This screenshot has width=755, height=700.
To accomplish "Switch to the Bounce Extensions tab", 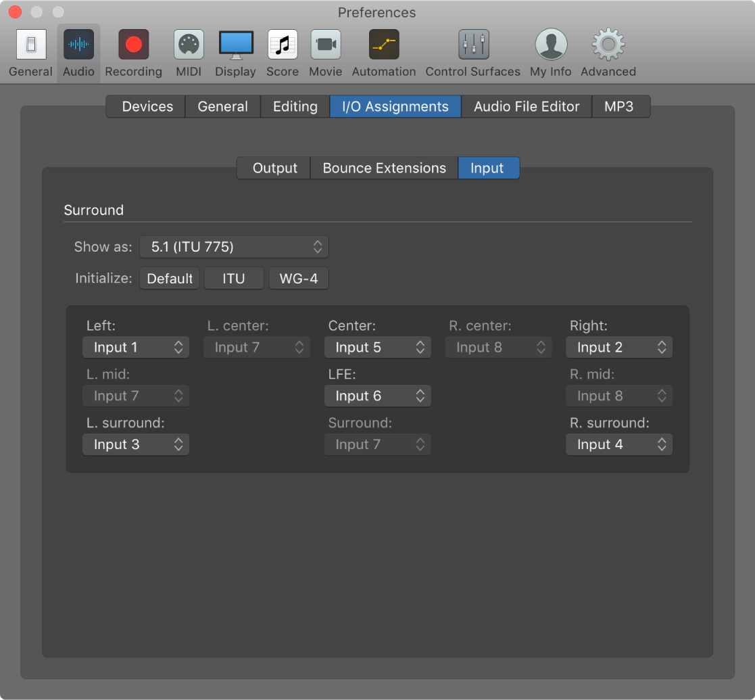I will (x=383, y=168).
